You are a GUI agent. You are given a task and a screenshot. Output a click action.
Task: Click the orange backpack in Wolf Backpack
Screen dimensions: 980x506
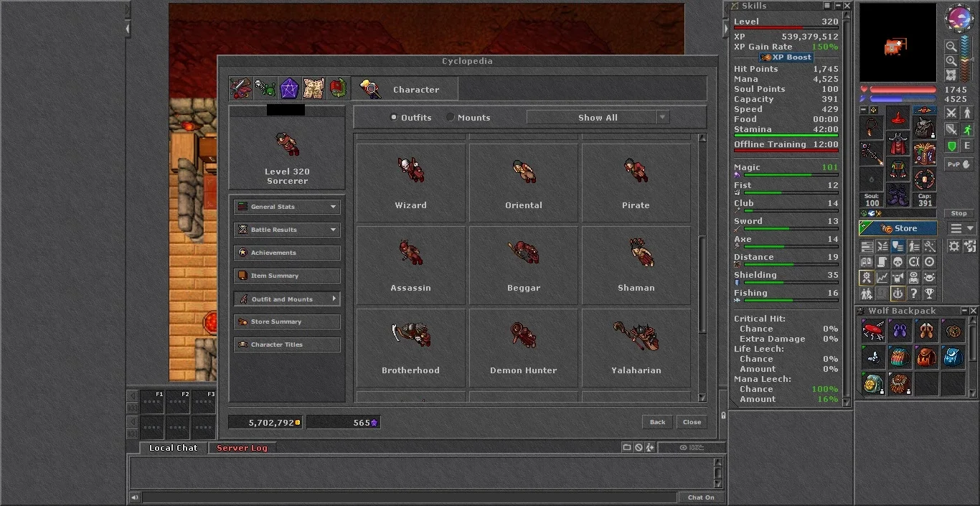926,357
